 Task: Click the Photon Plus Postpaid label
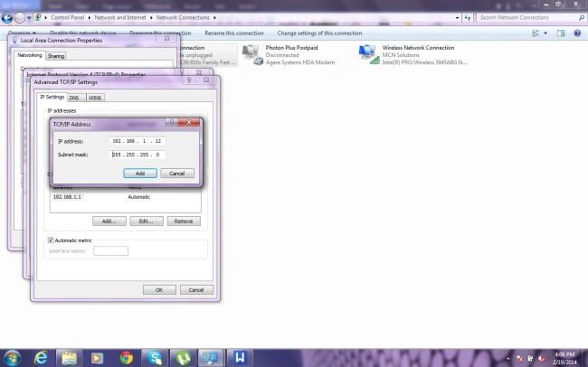[x=291, y=48]
